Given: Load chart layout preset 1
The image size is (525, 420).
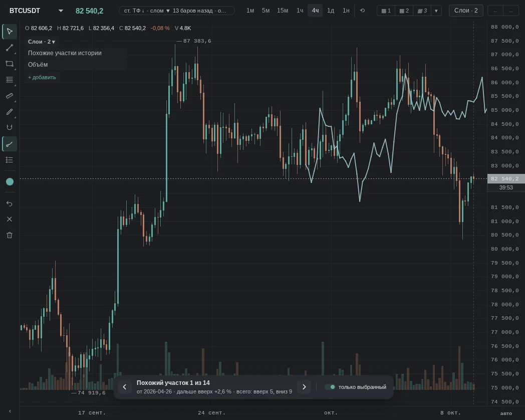Looking at the screenshot, I should 386,11.
